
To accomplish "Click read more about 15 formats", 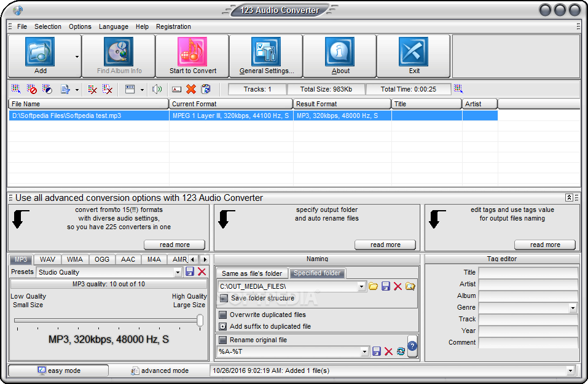I will pos(174,245).
